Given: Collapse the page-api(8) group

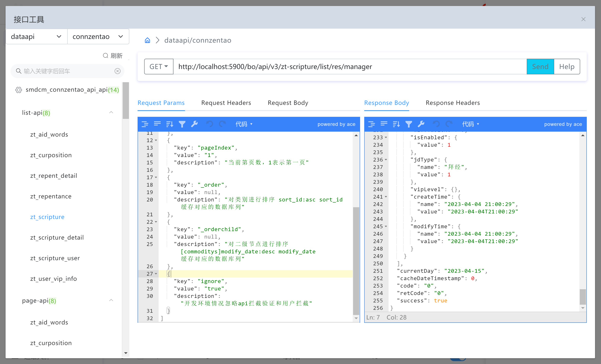Looking at the screenshot, I should click(x=111, y=300).
